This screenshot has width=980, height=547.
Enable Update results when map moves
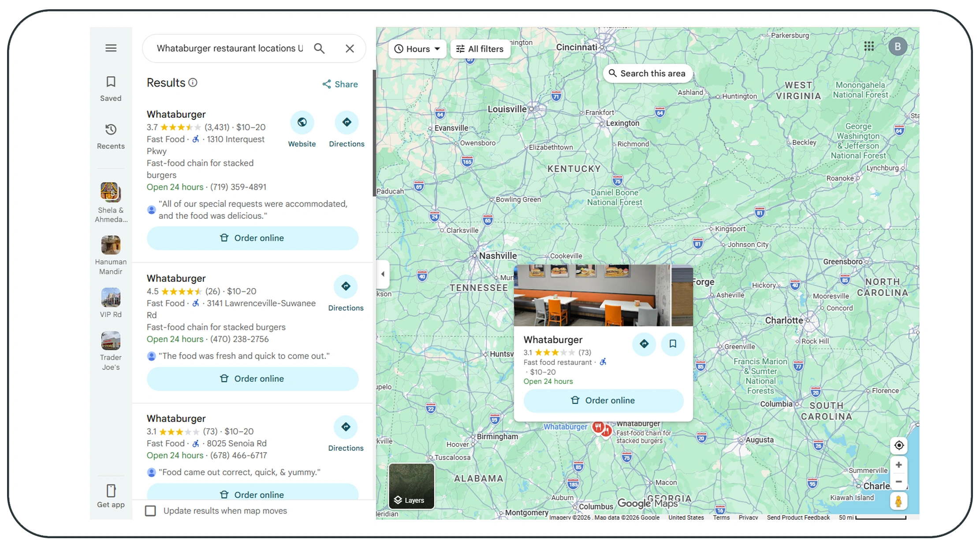(x=150, y=510)
